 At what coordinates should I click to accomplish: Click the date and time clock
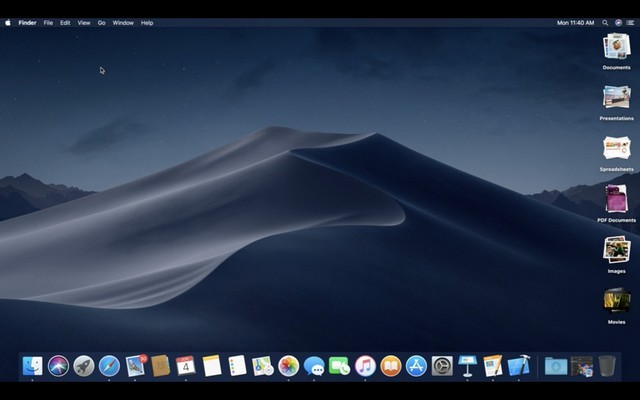(x=575, y=22)
